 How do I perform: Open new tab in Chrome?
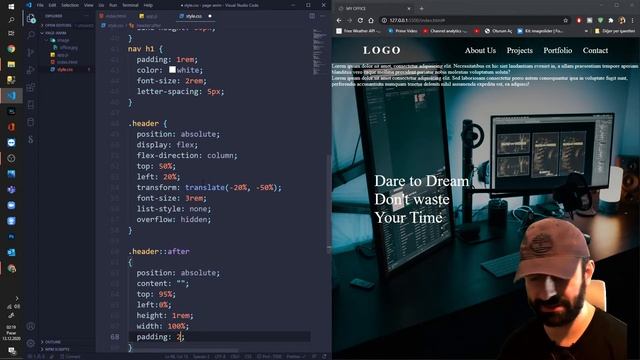point(421,8)
